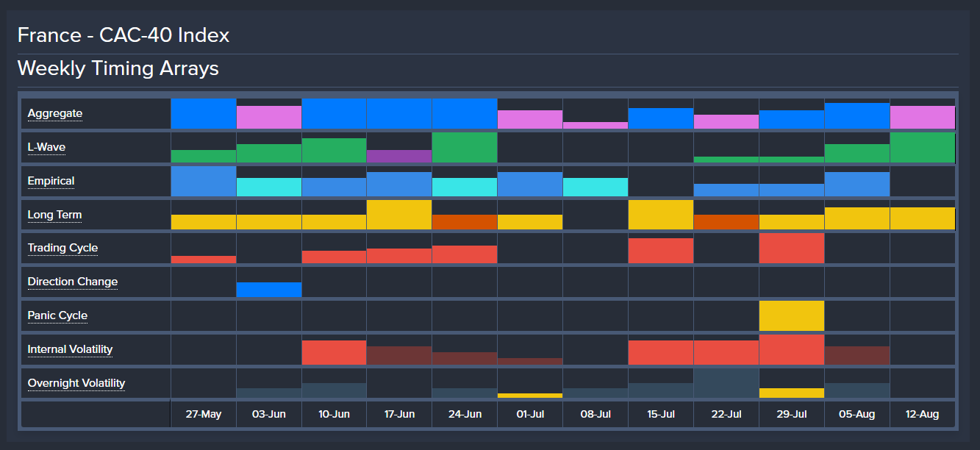Select the Aggregate pink bar for 03-Jun
The width and height of the screenshot is (980, 450).
[x=269, y=118]
